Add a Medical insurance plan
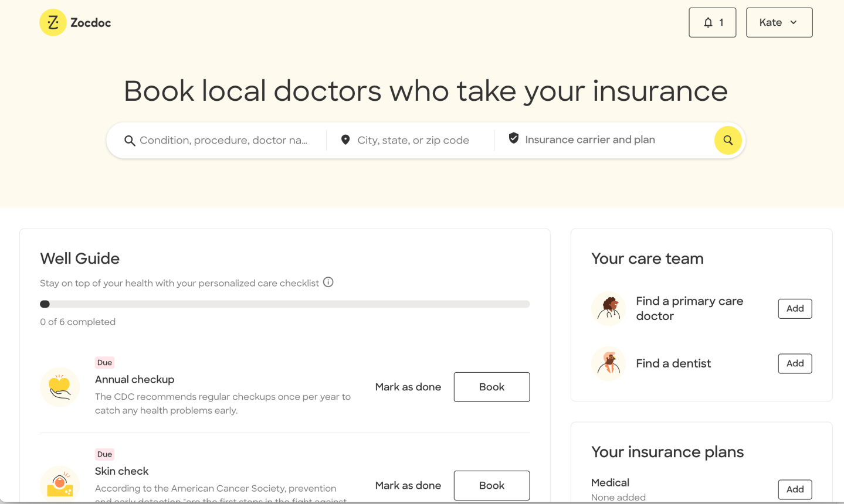This screenshot has height=504, width=844. tap(795, 489)
